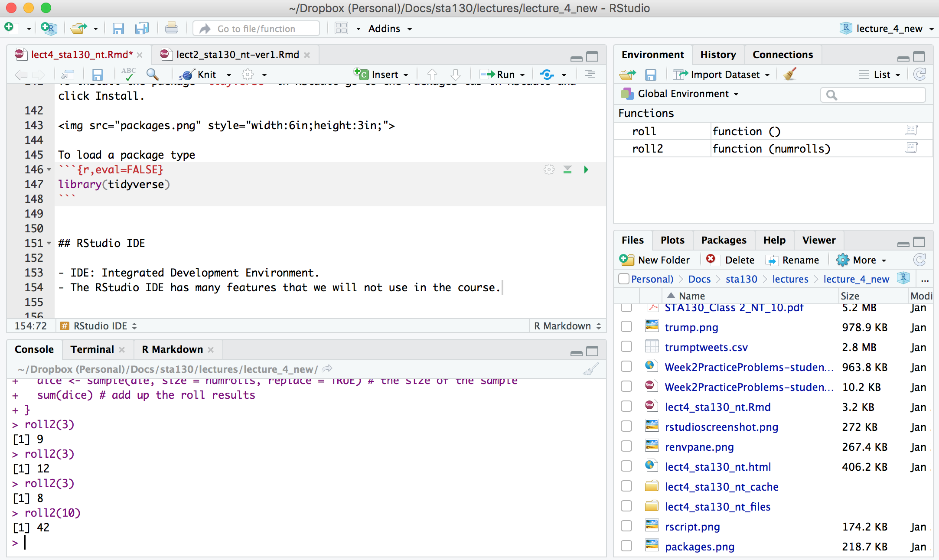Viewport: 939px width, 560px height.
Task: Click the spell check ABC icon
Action: pyautogui.click(x=128, y=74)
